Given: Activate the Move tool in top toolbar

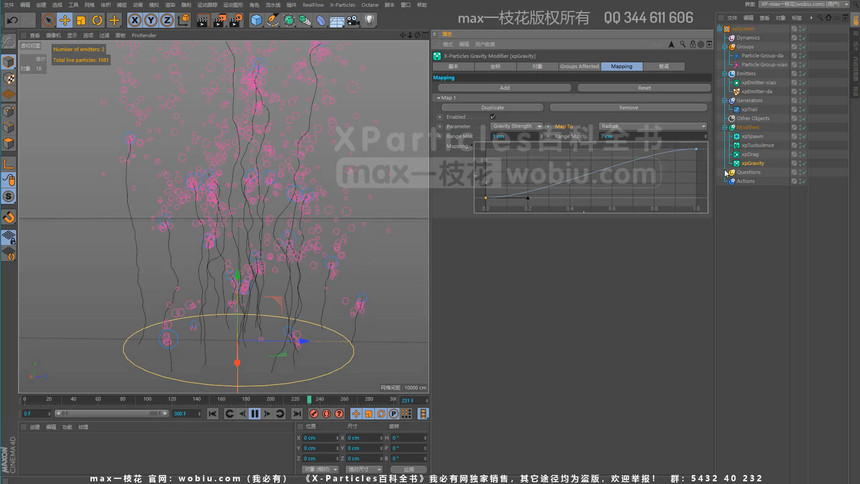Looking at the screenshot, I should click(65, 21).
